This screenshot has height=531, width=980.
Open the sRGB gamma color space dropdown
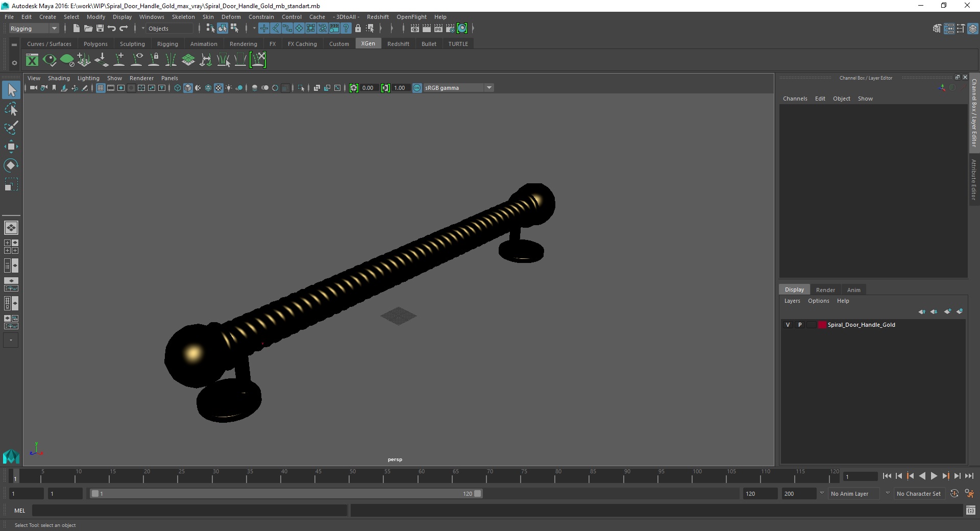(x=489, y=88)
